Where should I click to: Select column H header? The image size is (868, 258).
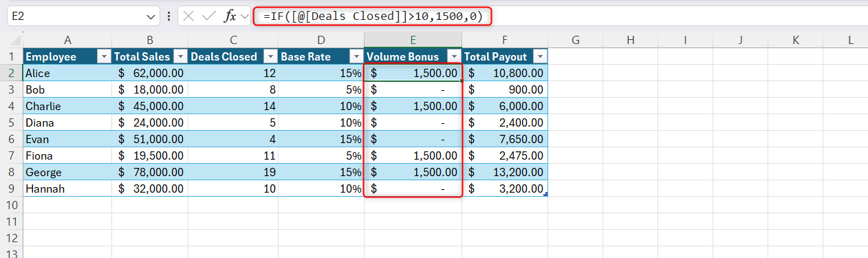631,41
